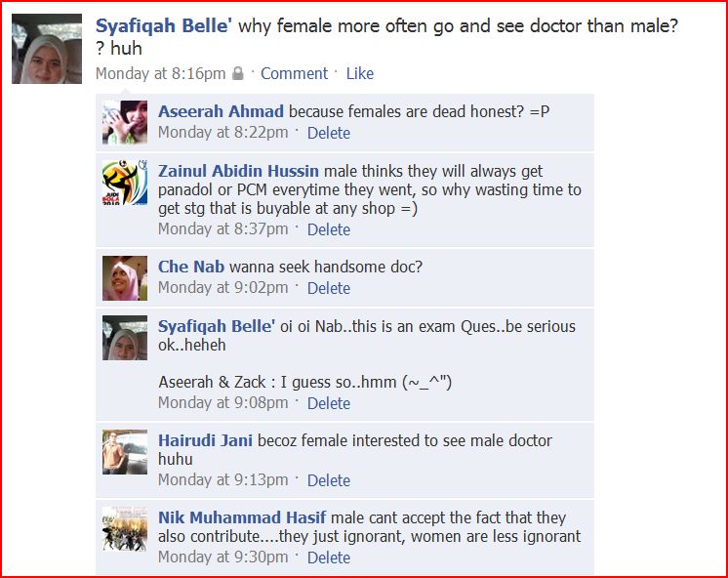Delete Aseerah Ahmad's comment
Viewport: 728px width, 578px height.
point(329,133)
